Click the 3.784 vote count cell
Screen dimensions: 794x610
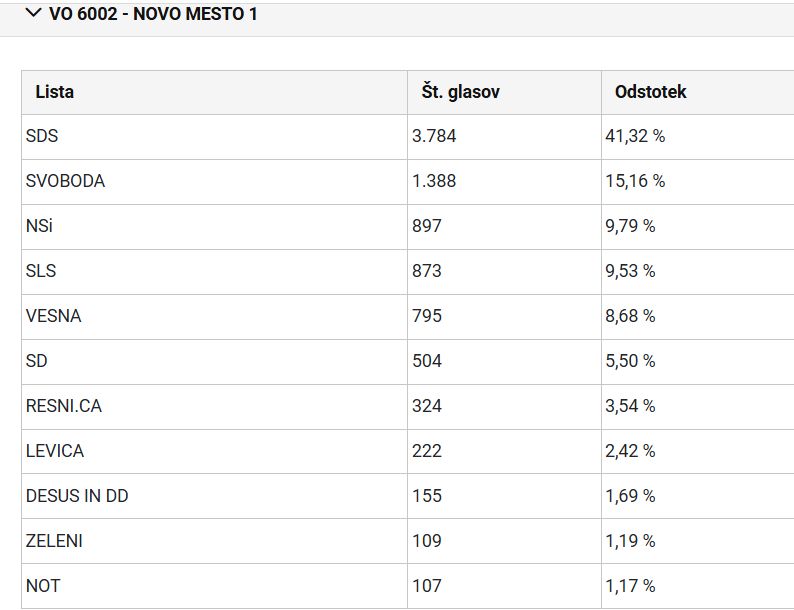[x=434, y=136]
